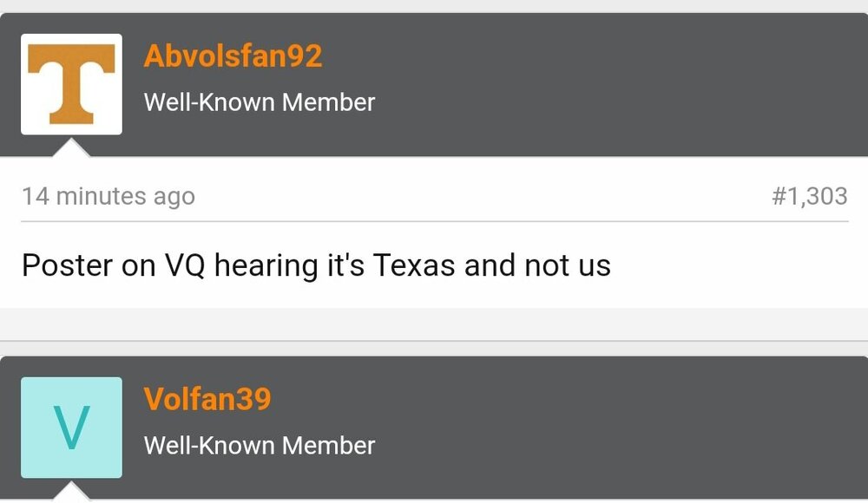Click the words "and not us" in post
The width and height of the screenshot is (868, 503).
click(537, 265)
